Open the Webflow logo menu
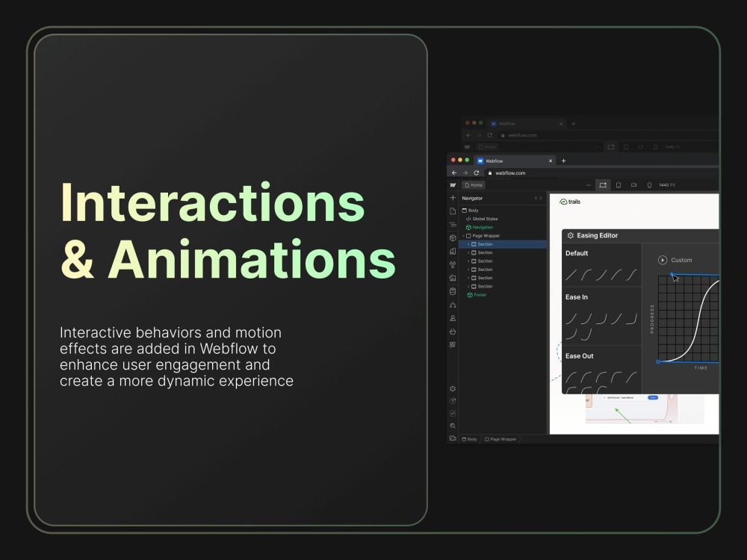This screenshot has width=747, height=560. coord(453,185)
